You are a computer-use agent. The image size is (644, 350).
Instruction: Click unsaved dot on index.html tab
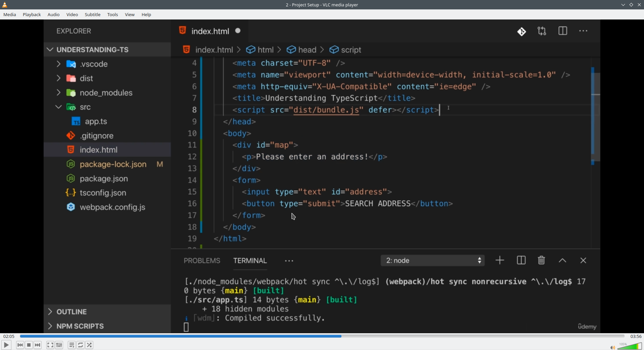click(238, 31)
